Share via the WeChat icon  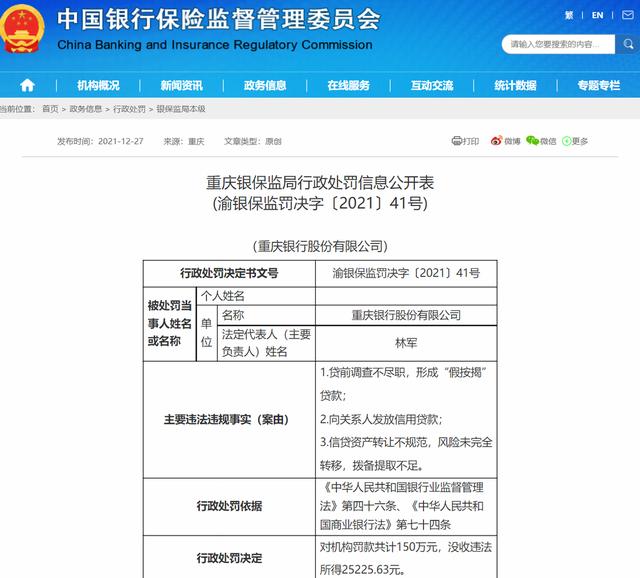(x=532, y=141)
